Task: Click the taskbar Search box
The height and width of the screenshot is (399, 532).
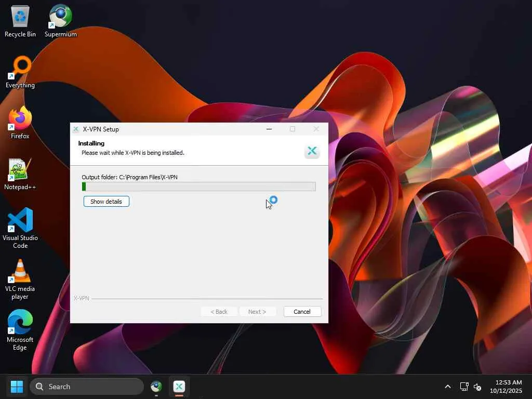Action: 87,387
